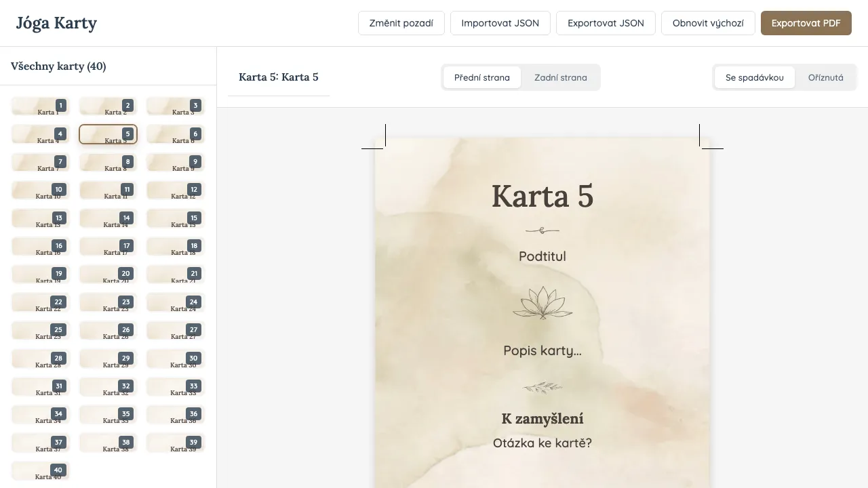Click 'Exportovat JSON' in the header
Viewport: 868px width, 488px height.
click(x=605, y=22)
